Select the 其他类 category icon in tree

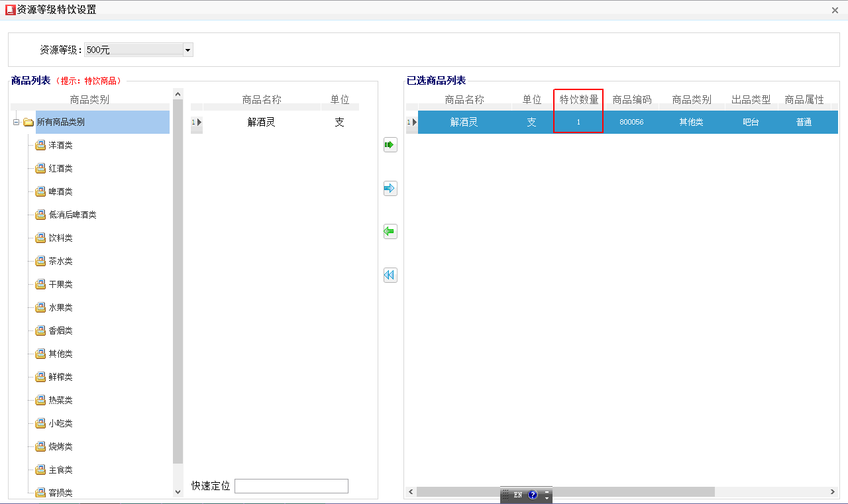(x=40, y=354)
